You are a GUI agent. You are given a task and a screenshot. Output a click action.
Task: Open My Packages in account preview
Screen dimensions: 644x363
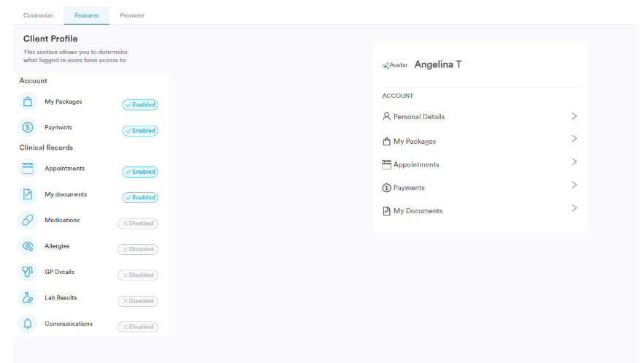tap(414, 142)
